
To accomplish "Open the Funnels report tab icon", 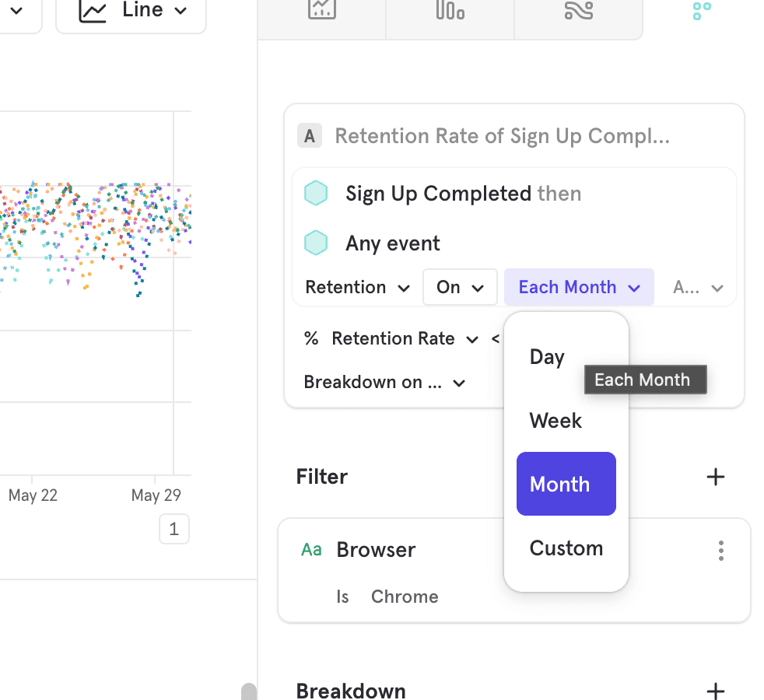I will point(450,11).
